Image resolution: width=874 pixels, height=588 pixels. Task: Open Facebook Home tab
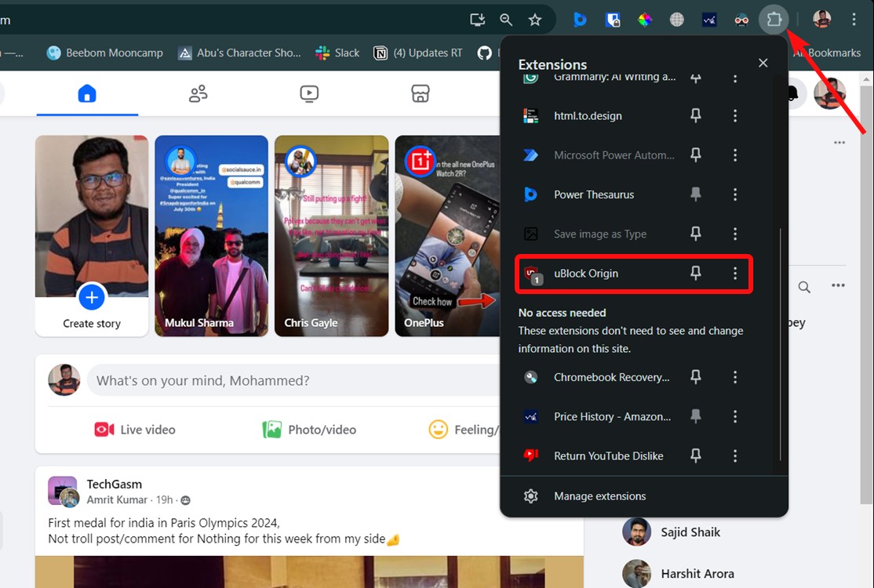click(x=87, y=94)
